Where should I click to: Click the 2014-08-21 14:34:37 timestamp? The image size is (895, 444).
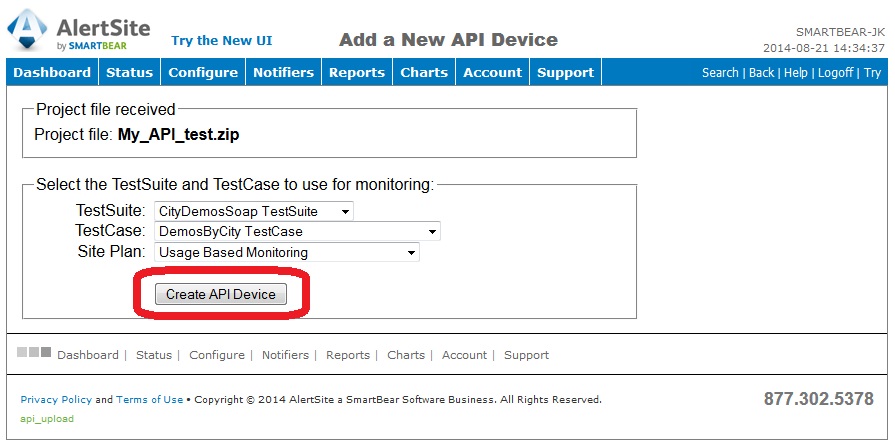(x=824, y=49)
